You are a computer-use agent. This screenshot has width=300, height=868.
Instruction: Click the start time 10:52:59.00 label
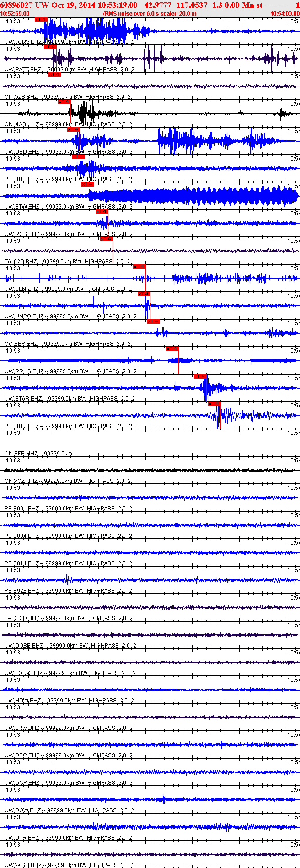tap(15, 14)
